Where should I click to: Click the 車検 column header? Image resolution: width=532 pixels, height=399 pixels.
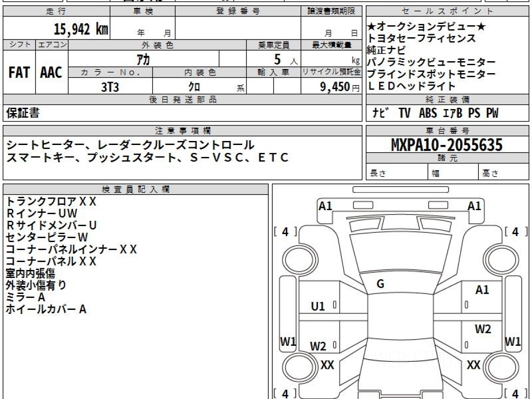[142, 12]
